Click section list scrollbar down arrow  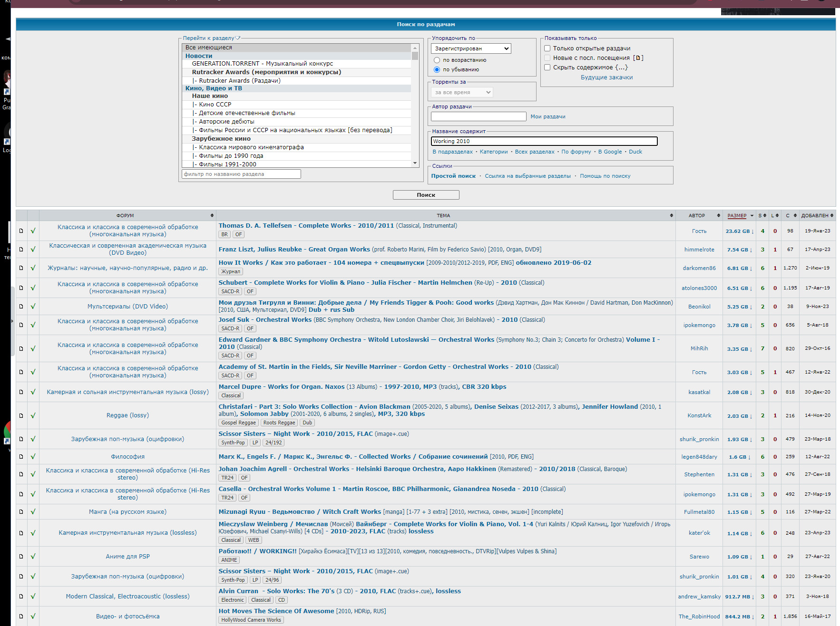tap(415, 163)
